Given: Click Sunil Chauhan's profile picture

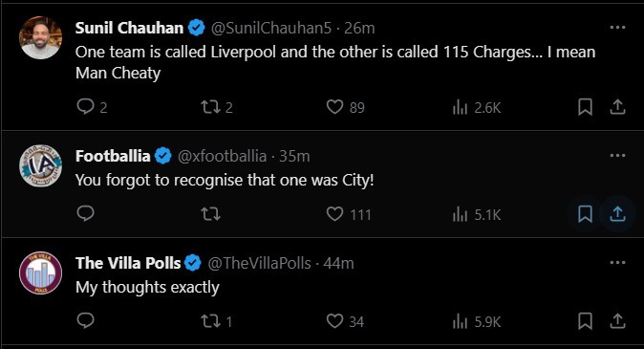Looking at the screenshot, I should click(x=40, y=38).
